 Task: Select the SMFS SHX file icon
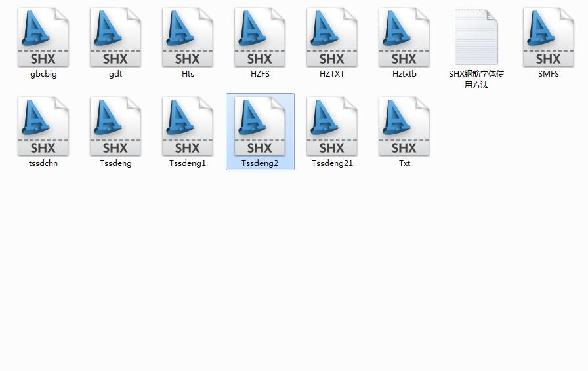click(549, 37)
